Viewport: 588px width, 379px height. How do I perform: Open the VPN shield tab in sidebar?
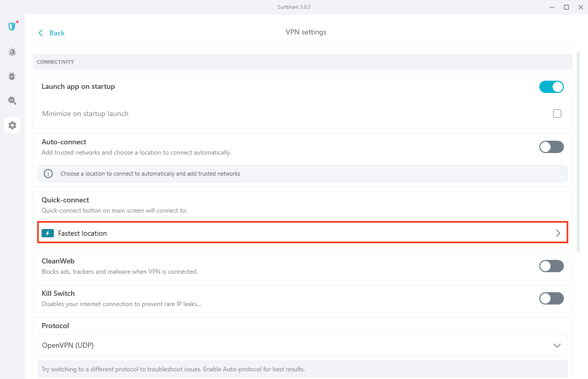point(12,27)
